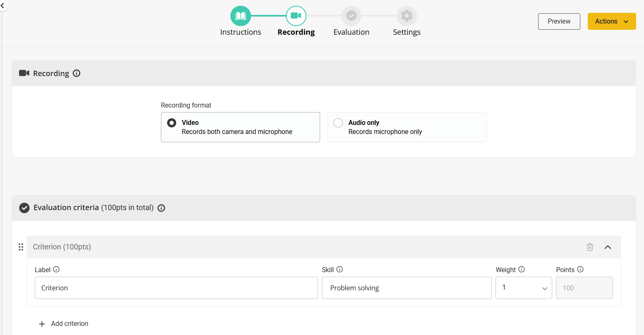Collapse the Criterion panel with chevron

click(608, 247)
